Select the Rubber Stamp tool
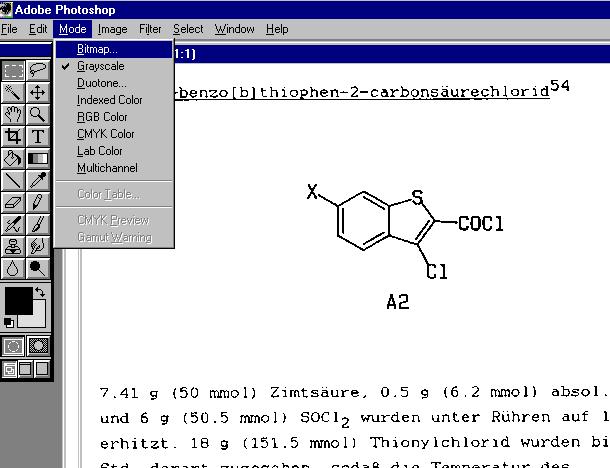Image resolution: width=610 pixels, height=468 pixels. [14, 246]
